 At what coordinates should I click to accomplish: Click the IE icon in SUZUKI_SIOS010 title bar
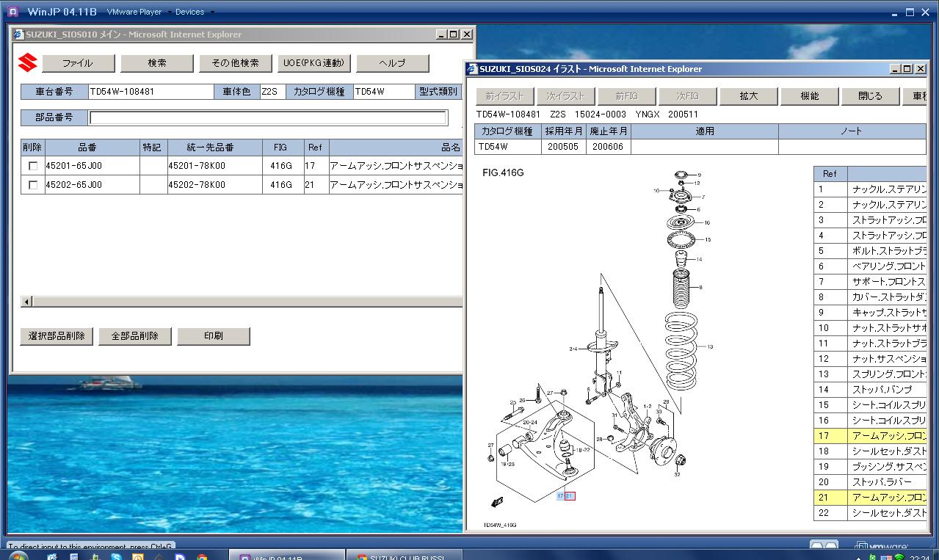tap(18, 34)
